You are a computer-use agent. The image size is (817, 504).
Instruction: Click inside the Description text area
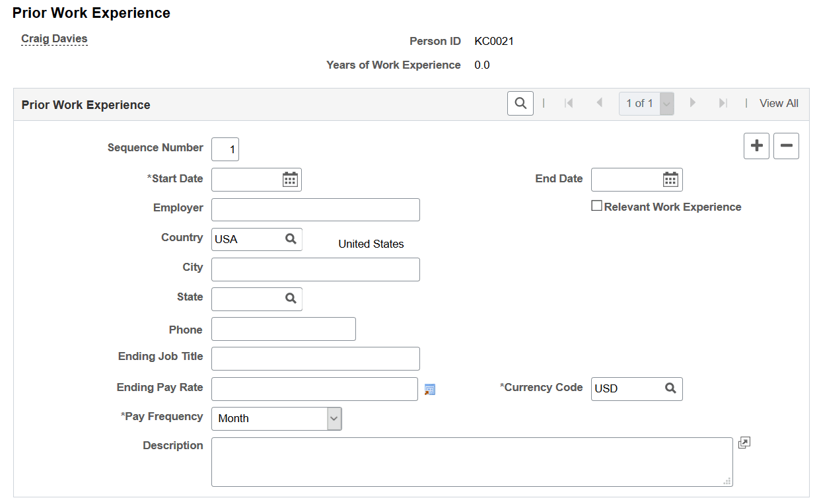472,462
